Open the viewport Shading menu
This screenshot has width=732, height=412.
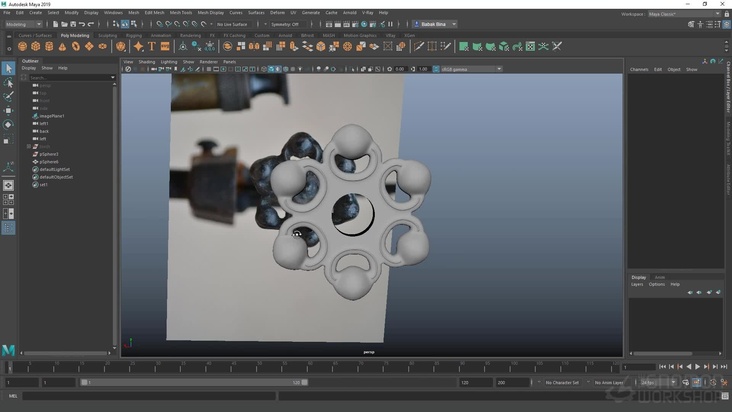coord(147,62)
